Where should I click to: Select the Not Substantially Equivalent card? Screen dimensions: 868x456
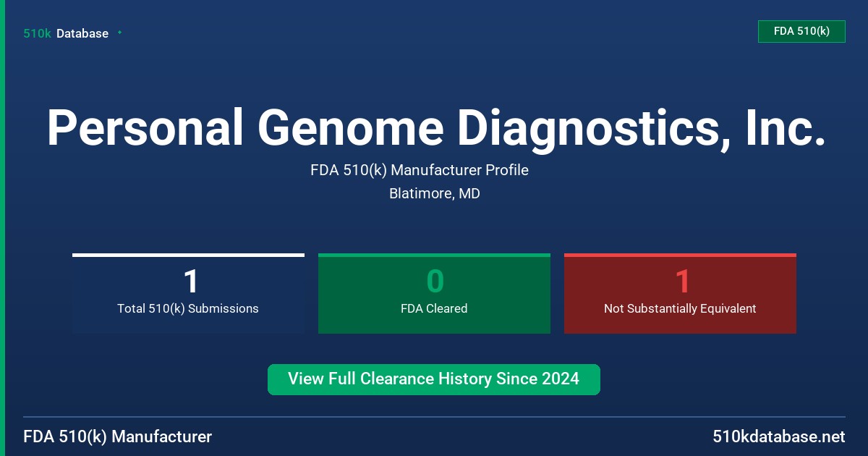point(680,294)
